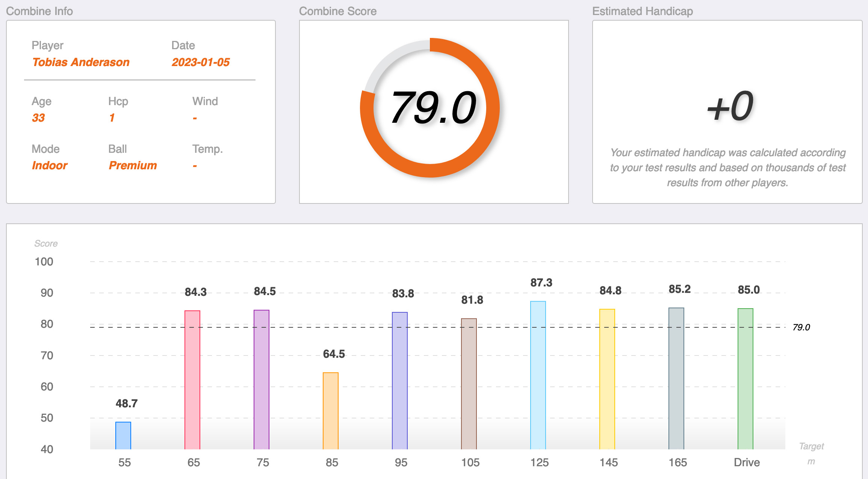Click the Drive axis label
Image resolution: width=868 pixels, height=479 pixels.
747,462
